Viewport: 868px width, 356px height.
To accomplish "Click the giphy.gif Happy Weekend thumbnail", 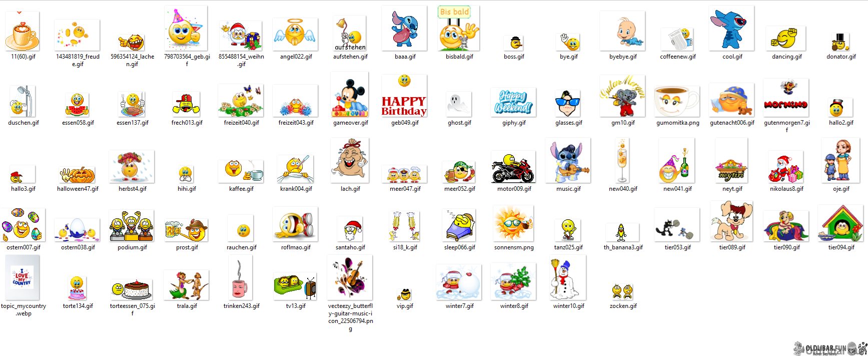I will tap(513, 102).
